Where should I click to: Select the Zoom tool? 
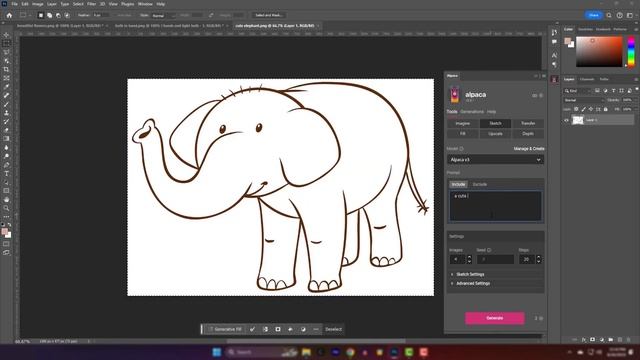point(6,208)
